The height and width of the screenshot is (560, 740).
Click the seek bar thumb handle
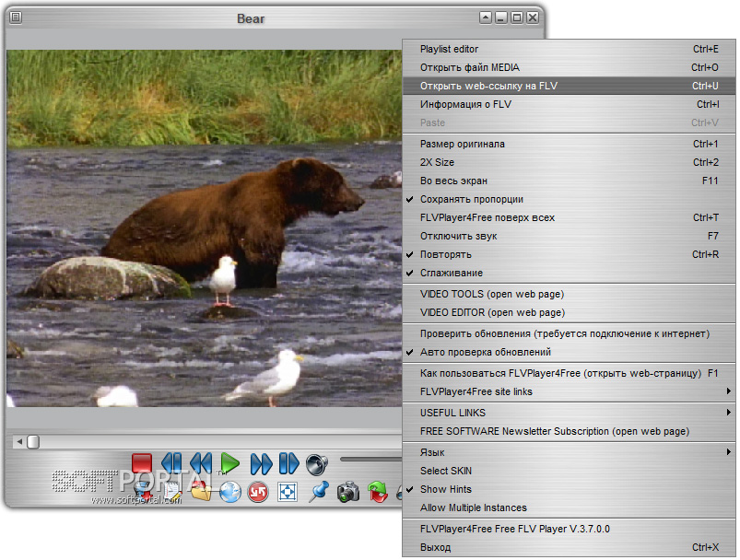pos(33,442)
